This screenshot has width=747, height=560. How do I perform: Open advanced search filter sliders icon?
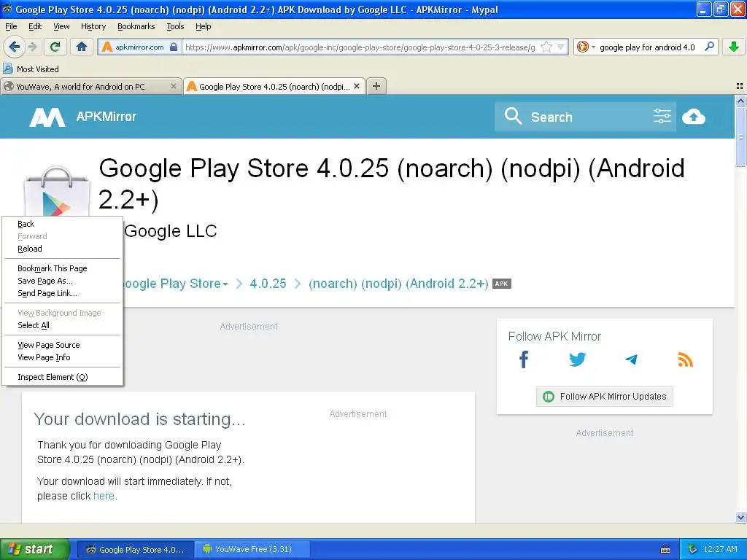click(662, 116)
